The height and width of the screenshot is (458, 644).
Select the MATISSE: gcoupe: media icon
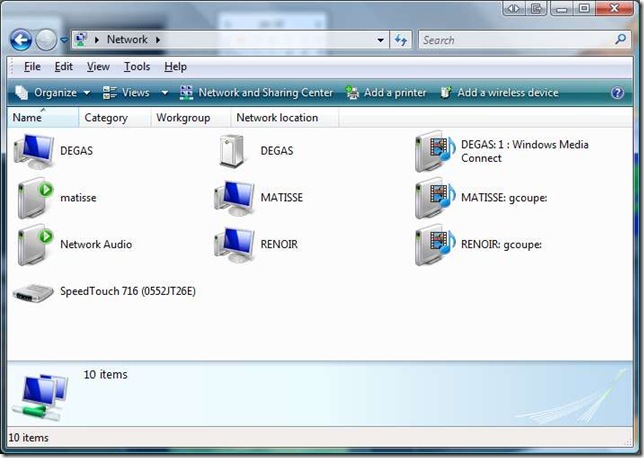pyautogui.click(x=435, y=198)
